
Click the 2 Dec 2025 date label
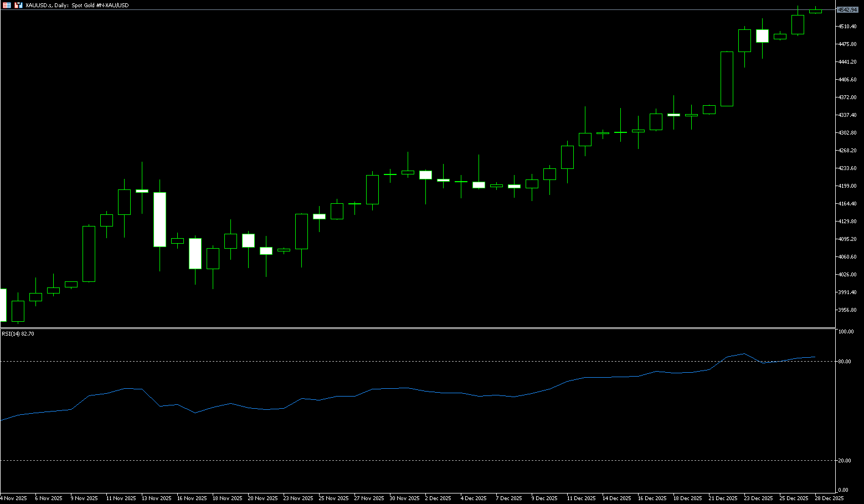click(x=439, y=498)
